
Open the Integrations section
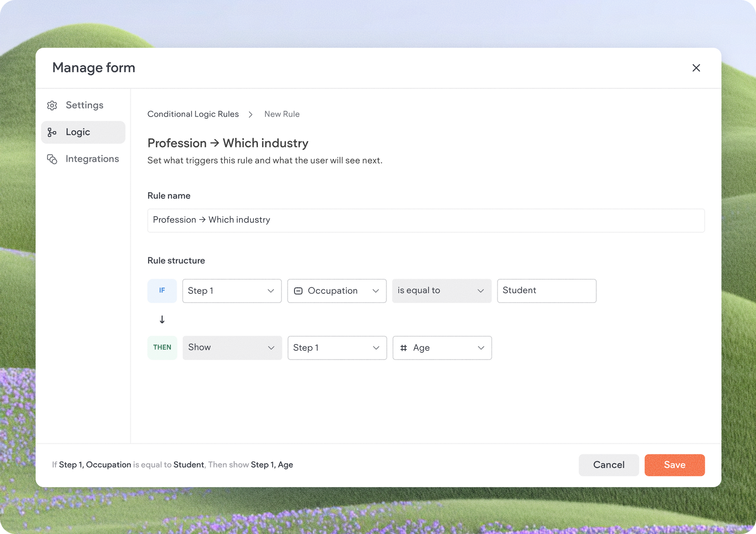pos(83,159)
